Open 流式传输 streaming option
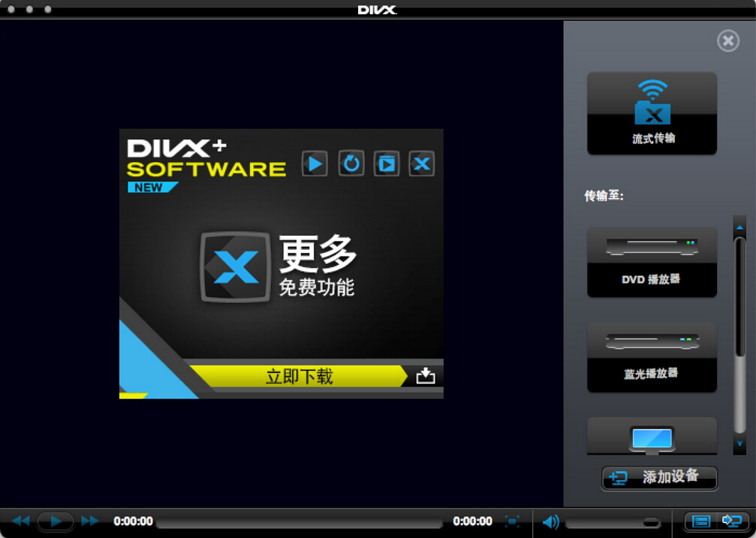 coord(652,114)
